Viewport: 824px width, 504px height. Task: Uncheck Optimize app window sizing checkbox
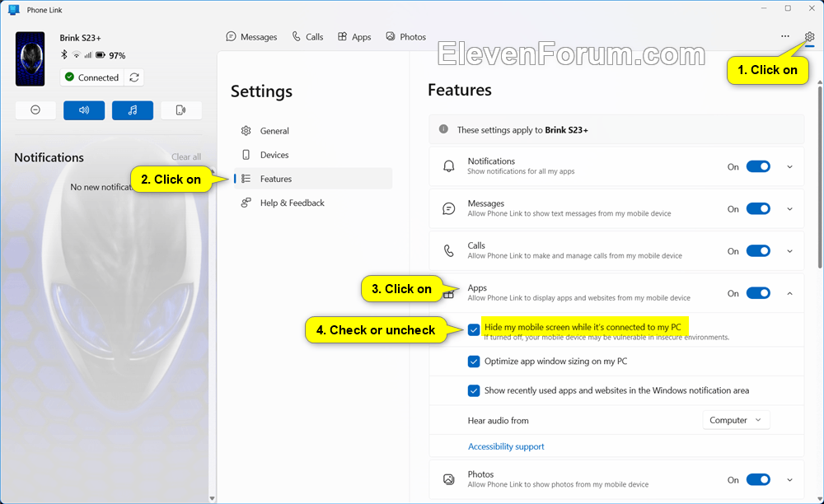tap(474, 362)
